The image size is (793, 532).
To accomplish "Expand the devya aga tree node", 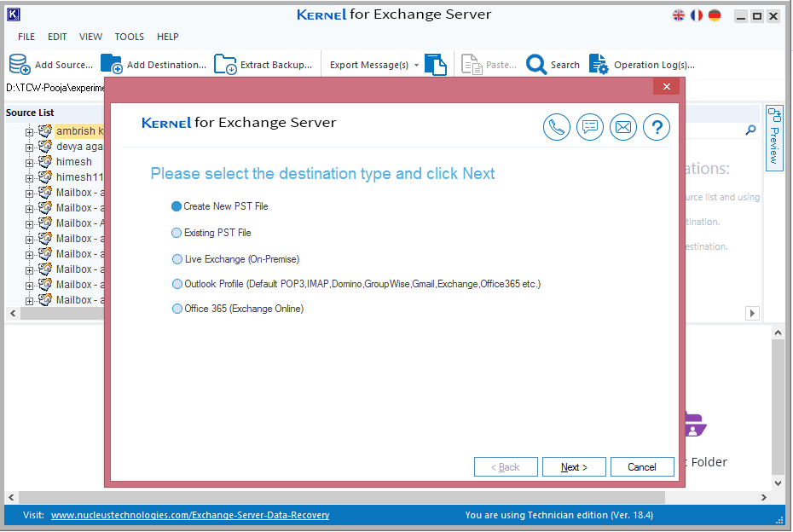I will coord(29,147).
